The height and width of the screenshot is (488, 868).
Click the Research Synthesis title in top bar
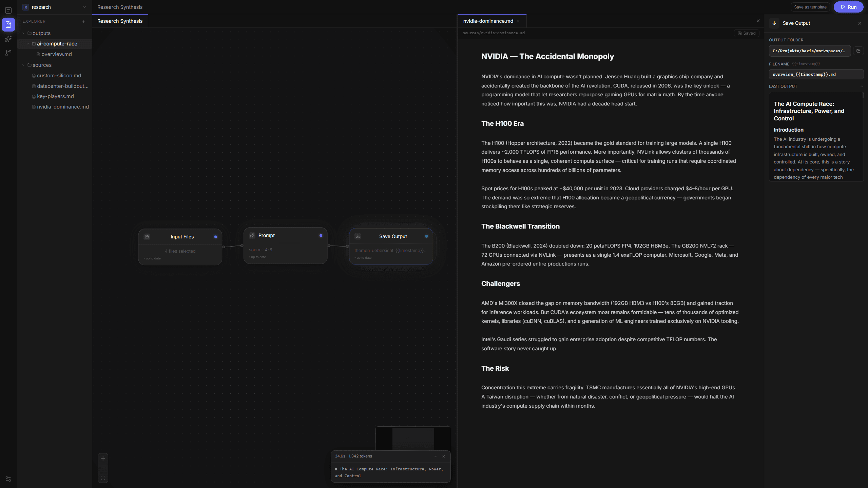pyautogui.click(x=120, y=7)
